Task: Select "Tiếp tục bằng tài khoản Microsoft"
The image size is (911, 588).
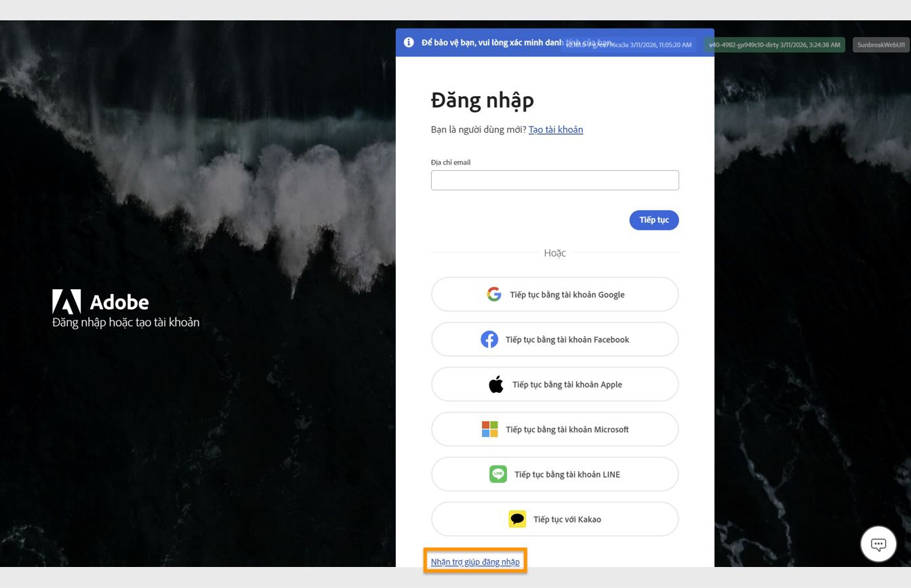Action: coord(554,429)
